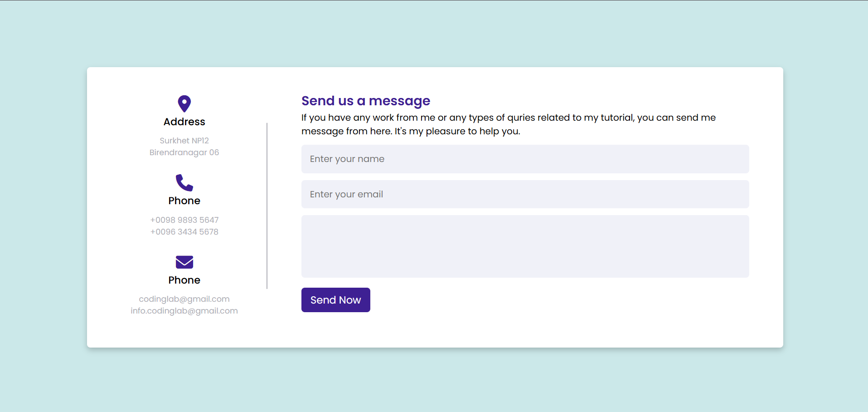Click the Phone heading below the handset icon

coord(184,201)
